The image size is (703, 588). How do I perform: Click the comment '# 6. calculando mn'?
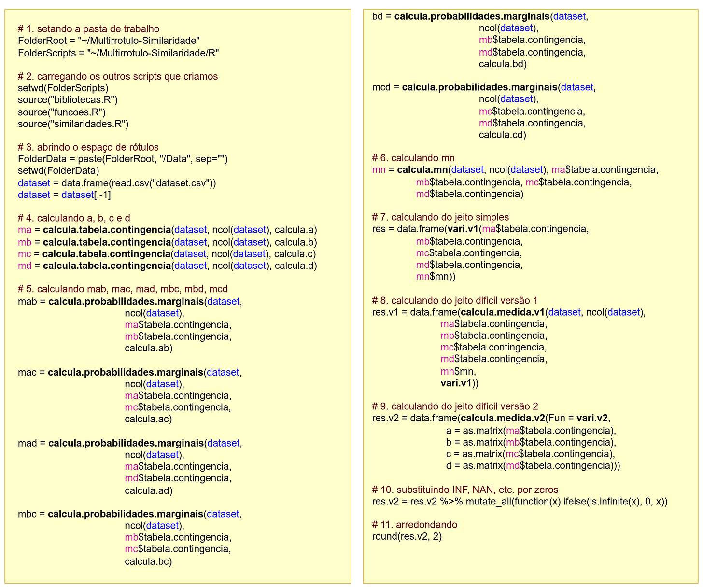pos(413,158)
